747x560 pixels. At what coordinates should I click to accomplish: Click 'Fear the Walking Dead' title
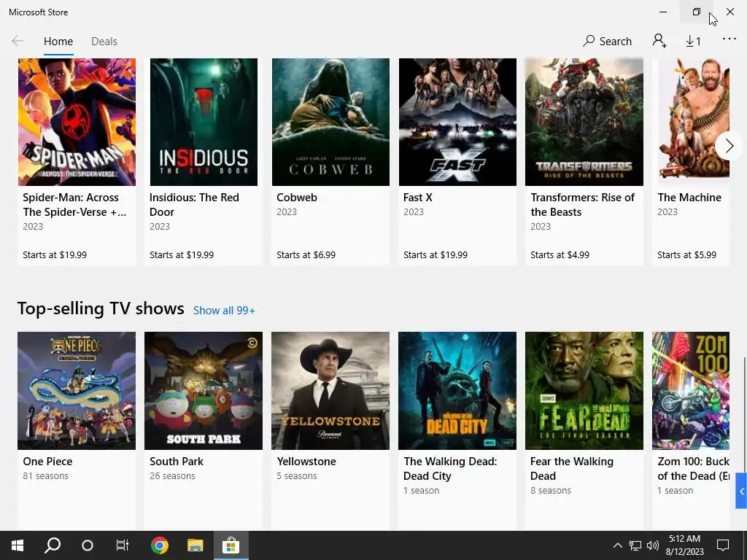[x=572, y=469]
